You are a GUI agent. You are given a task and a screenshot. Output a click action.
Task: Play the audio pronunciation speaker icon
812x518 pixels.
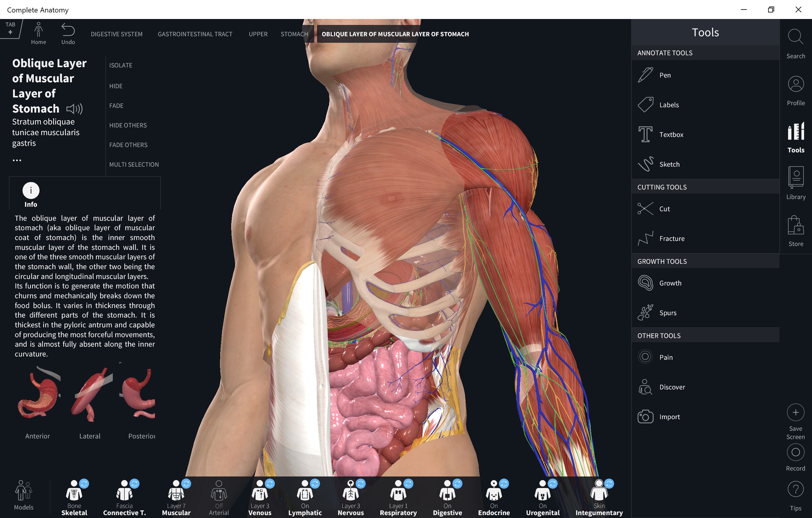74,109
